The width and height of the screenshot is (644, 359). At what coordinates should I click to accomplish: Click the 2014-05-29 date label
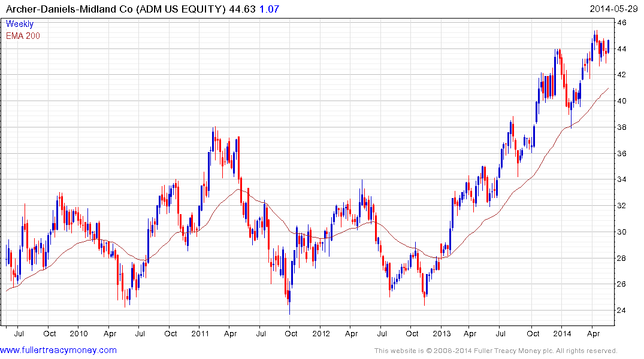pos(613,9)
